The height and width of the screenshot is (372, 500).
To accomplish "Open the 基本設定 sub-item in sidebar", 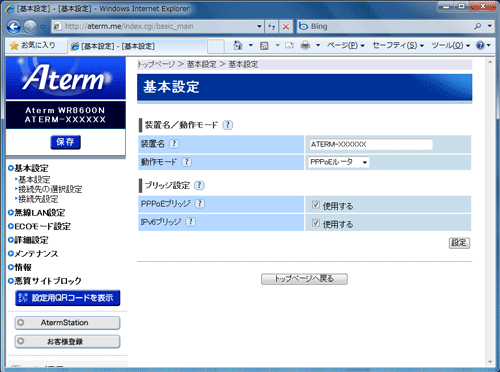I will pos(34,180).
